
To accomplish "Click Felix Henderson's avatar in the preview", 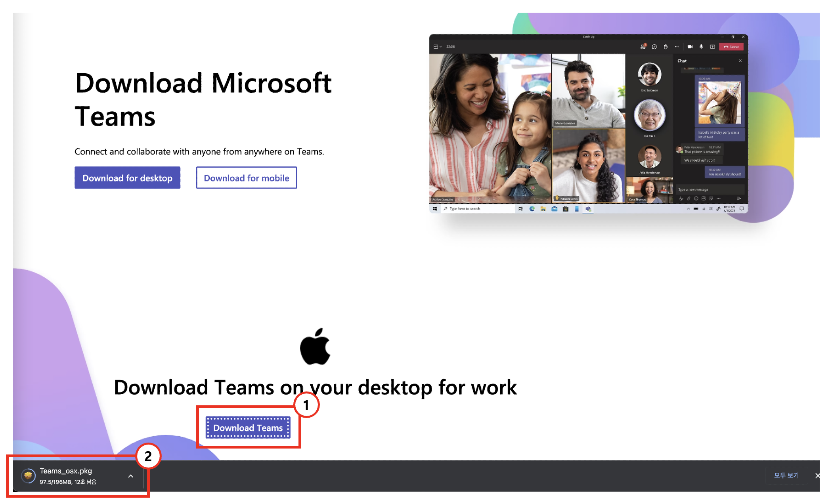I will [x=649, y=157].
